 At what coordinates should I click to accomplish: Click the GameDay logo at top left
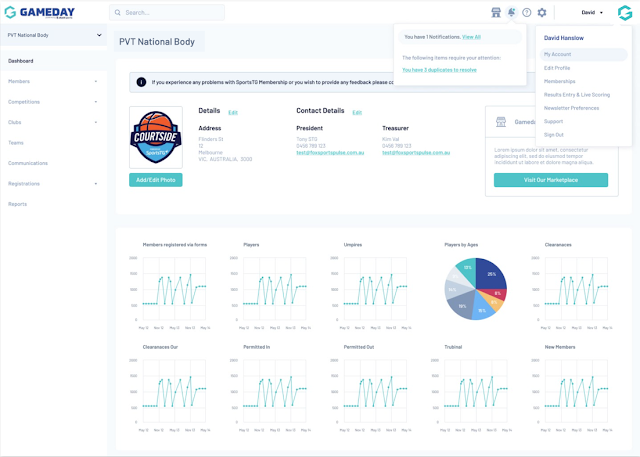(x=40, y=13)
